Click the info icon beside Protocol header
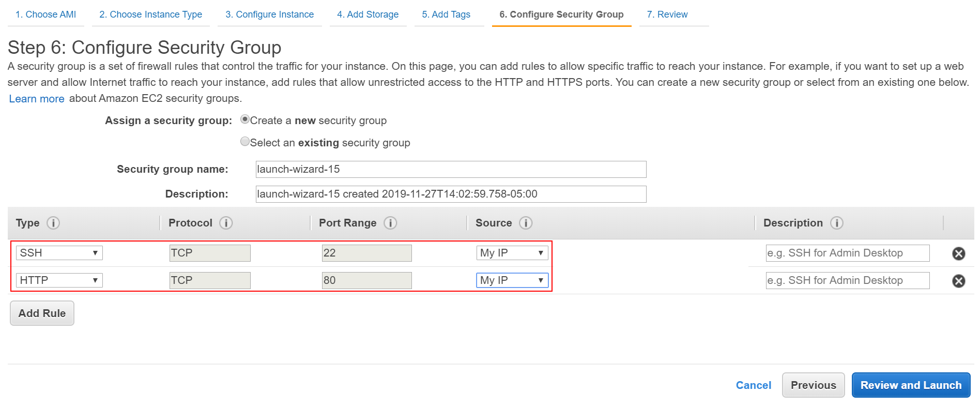The width and height of the screenshot is (980, 407). 226,223
